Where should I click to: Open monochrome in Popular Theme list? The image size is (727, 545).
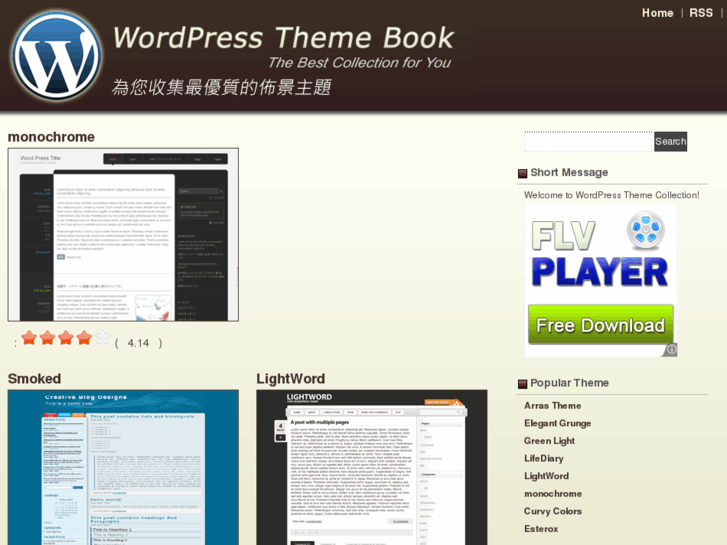click(x=553, y=494)
